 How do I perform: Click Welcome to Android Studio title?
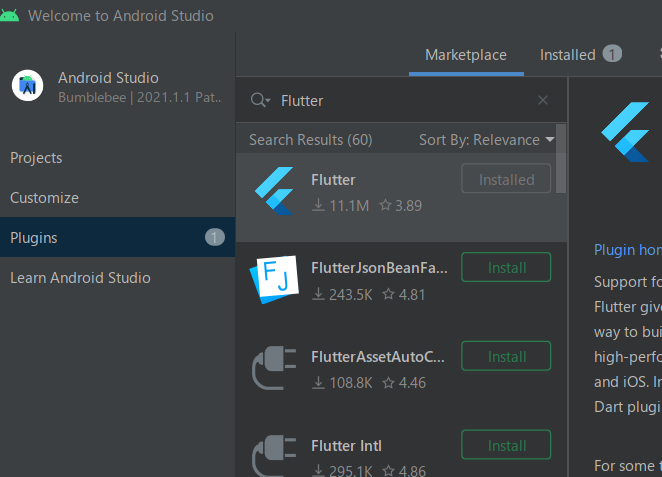[x=121, y=16]
